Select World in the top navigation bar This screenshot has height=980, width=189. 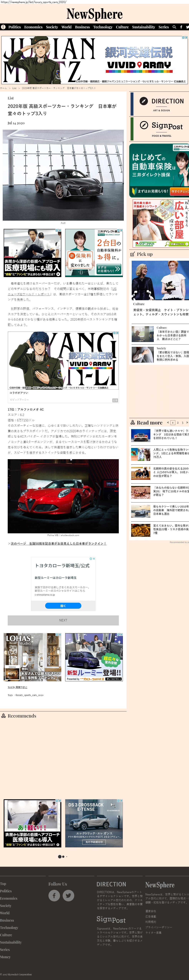click(x=66, y=27)
